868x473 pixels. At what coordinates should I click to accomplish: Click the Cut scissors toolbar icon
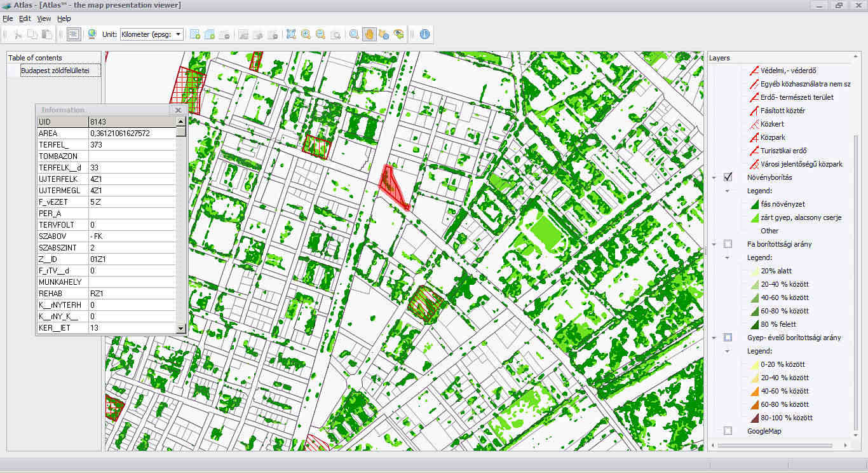(x=18, y=34)
